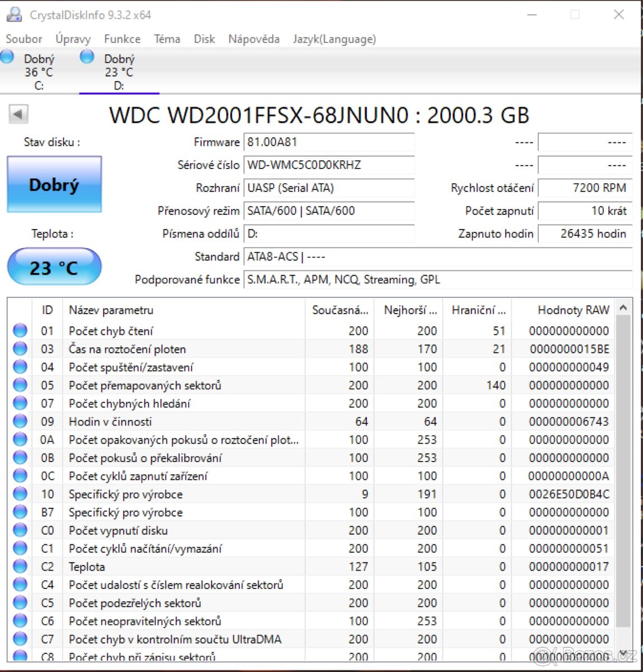
Task: Click status orb of row 07 Počet chybných hledání
Action: click(20, 403)
